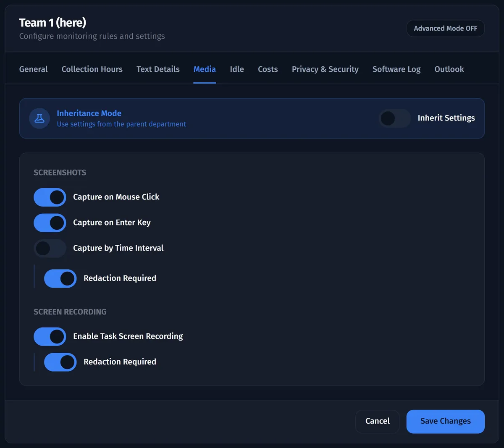
Task: Click the flask icon beside Inheritance Mode
Action: pyautogui.click(x=39, y=118)
